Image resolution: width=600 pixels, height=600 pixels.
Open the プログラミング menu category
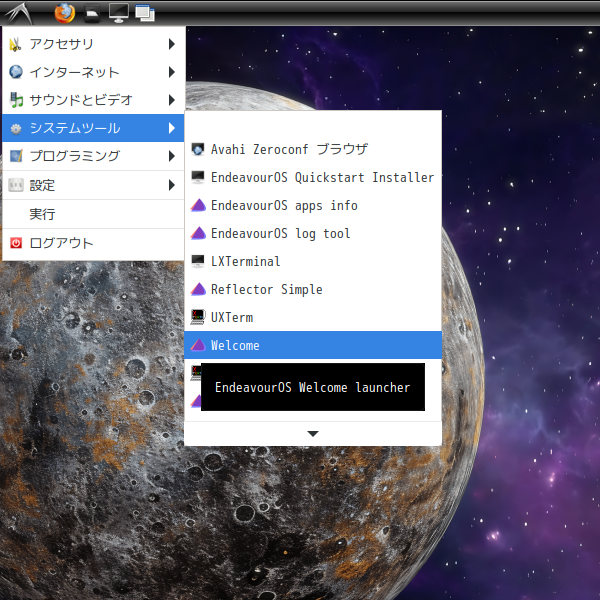point(93,156)
